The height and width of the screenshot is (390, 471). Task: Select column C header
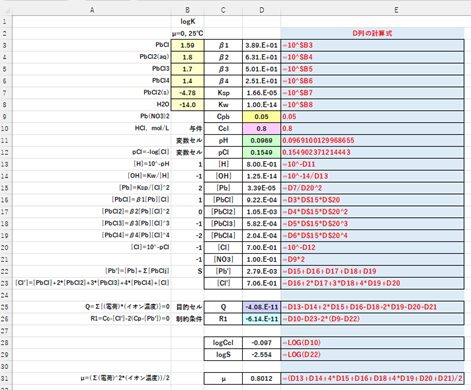point(223,10)
